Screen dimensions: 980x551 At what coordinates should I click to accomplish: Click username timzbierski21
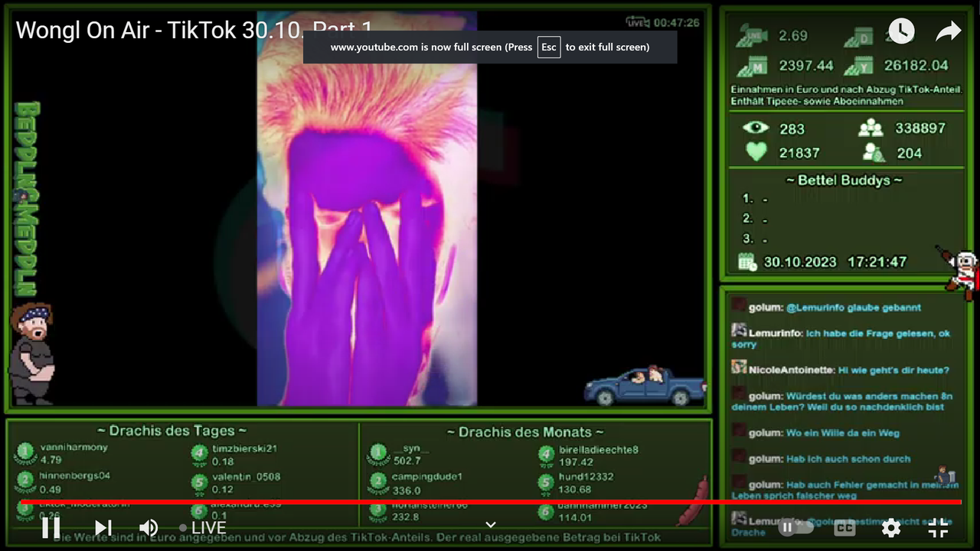(245, 448)
